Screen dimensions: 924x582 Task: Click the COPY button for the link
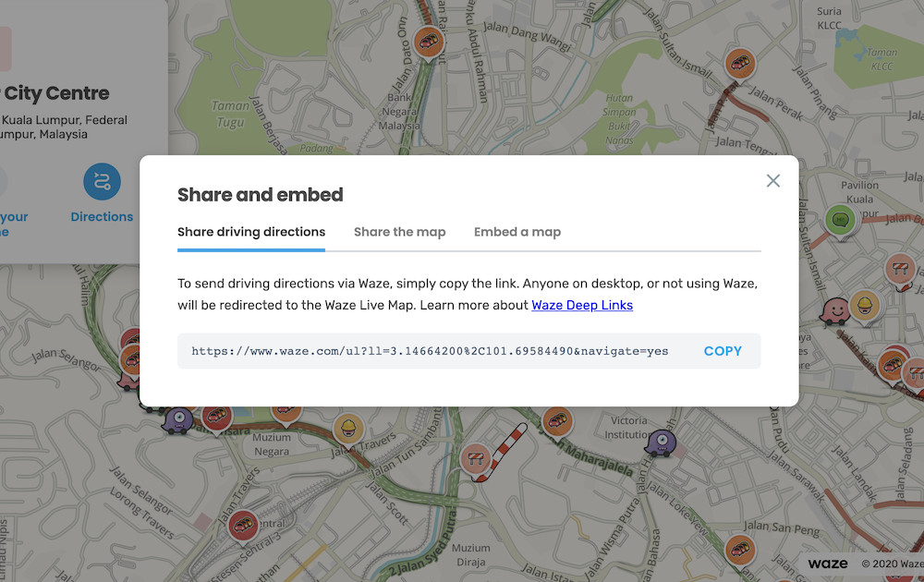(723, 351)
